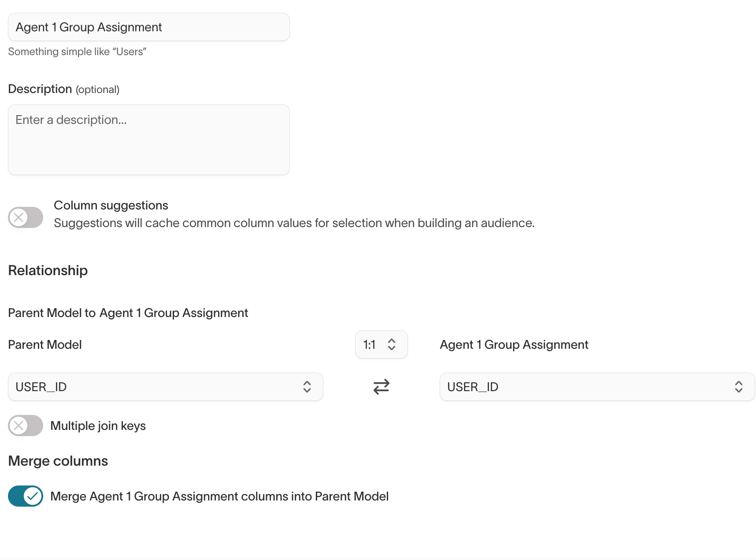This screenshot has height=560, width=756.
Task: Click the Description (optional) label
Action: (63, 89)
